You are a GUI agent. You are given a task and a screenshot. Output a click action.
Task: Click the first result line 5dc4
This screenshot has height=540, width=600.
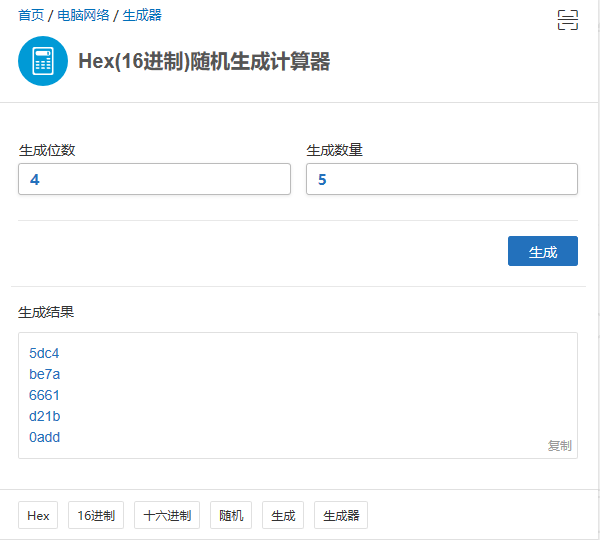coord(45,353)
